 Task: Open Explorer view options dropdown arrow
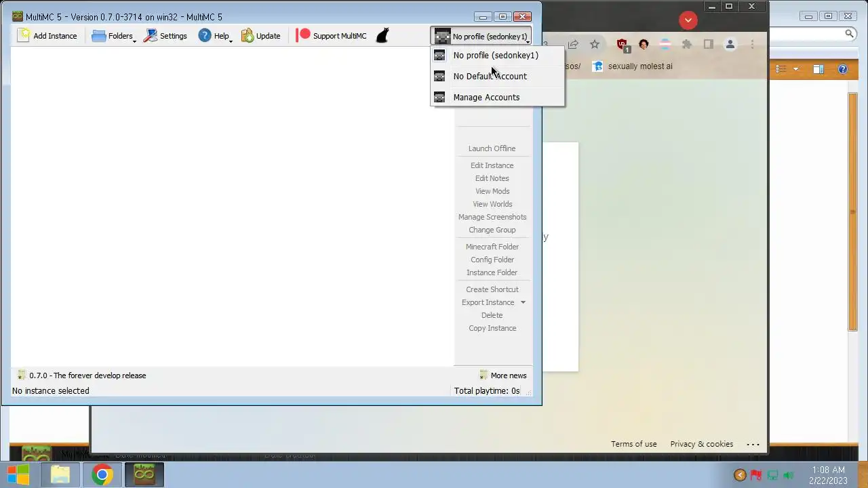click(x=796, y=69)
